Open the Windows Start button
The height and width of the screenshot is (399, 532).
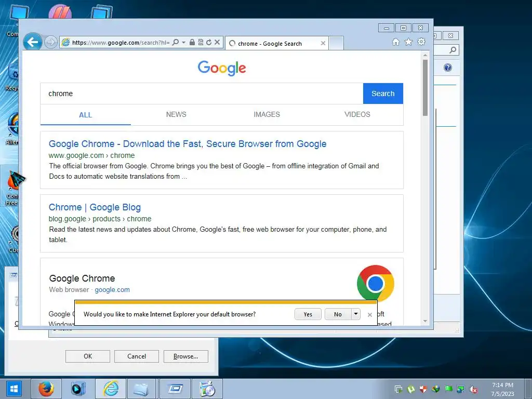pyautogui.click(x=14, y=389)
